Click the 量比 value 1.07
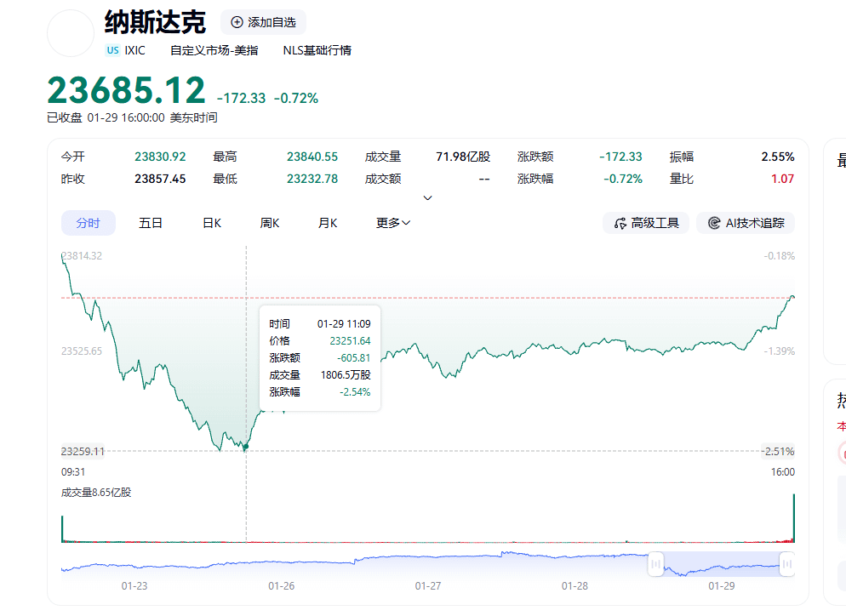The image size is (846, 616). point(782,179)
